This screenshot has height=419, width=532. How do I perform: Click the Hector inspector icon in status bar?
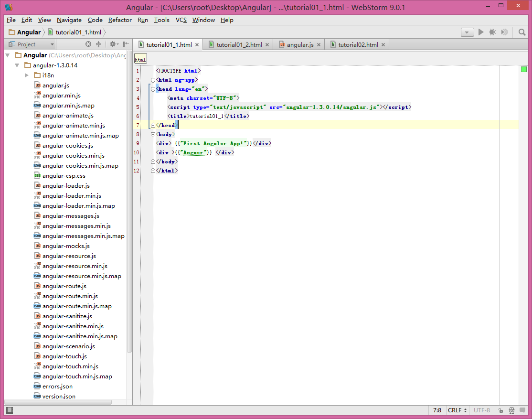click(511, 410)
